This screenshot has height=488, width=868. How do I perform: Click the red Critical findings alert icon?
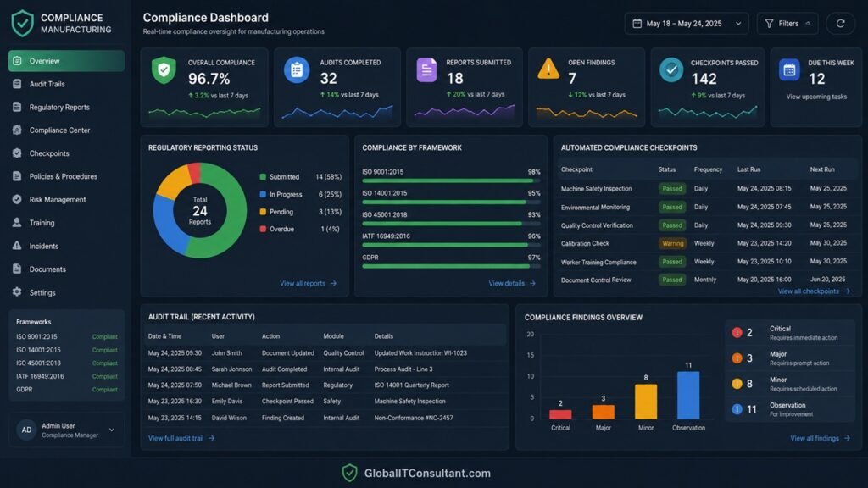(x=737, y=332)
